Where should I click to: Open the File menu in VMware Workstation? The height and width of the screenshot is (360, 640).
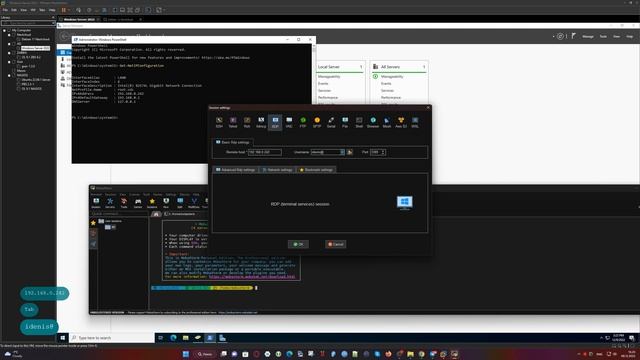(x=5, y=10)
